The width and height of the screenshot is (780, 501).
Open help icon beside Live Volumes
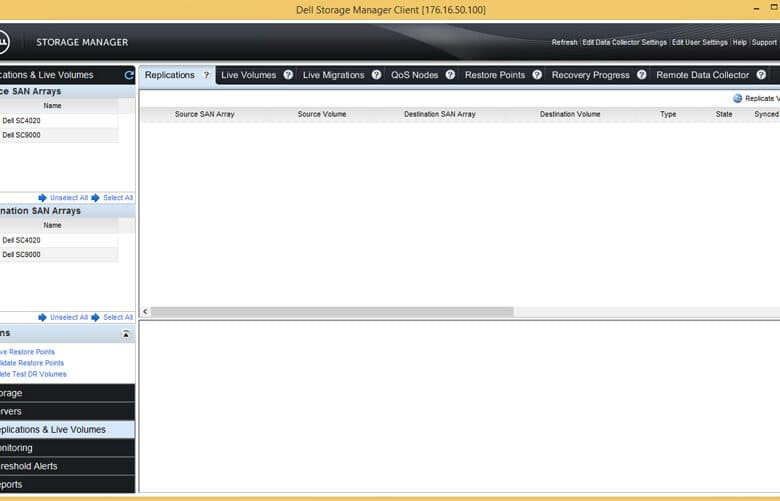pos(288,75)
